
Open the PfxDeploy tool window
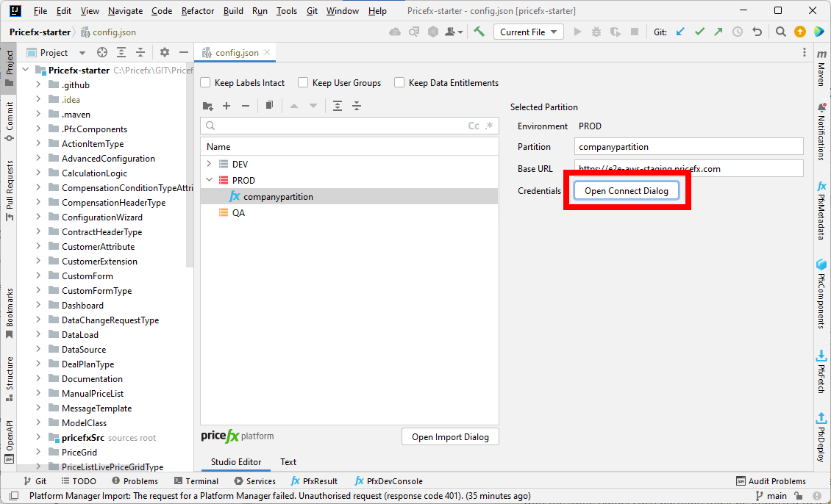click(821, 436)
